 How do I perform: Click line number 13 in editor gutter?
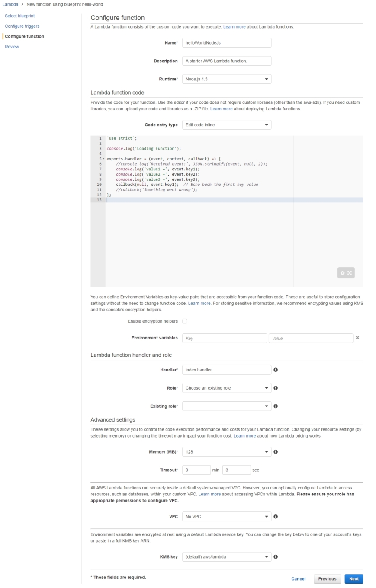pyautogui.click(x=100, y=200)
